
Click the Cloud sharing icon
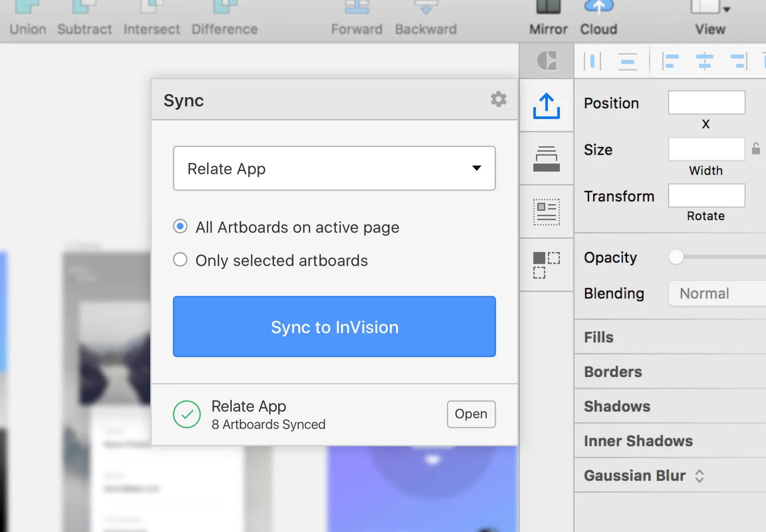pos(598,10)
